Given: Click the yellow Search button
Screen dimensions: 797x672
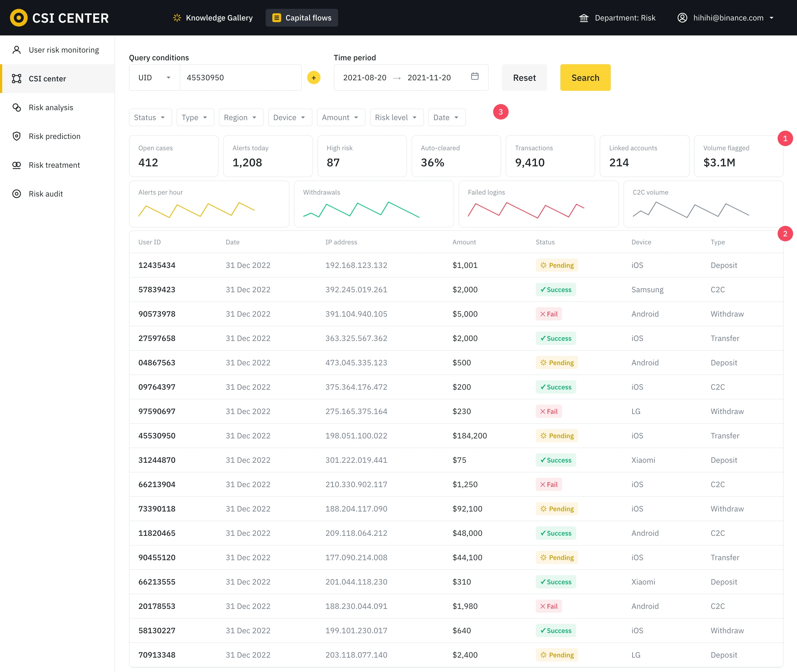Looking at the screenshot, I should point(585,78).
